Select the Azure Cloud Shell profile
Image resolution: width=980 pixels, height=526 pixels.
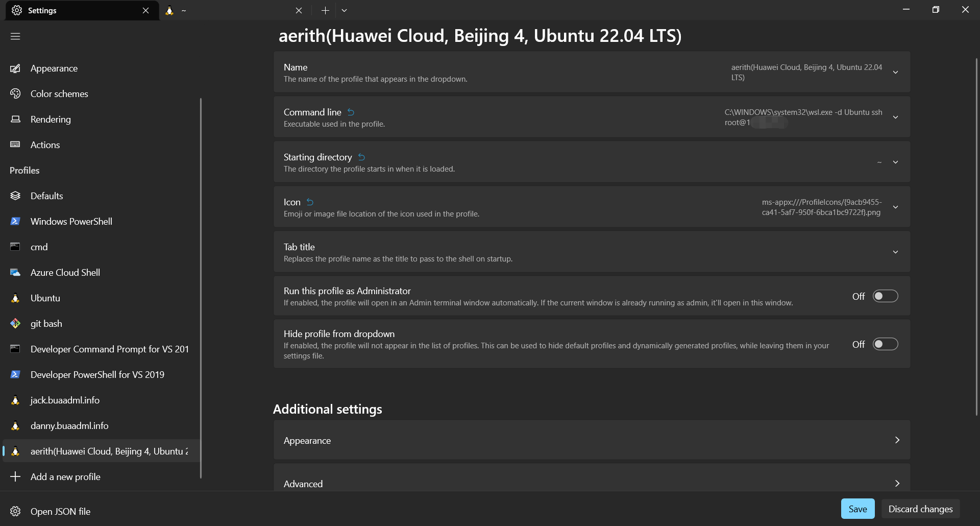(101, 273)
